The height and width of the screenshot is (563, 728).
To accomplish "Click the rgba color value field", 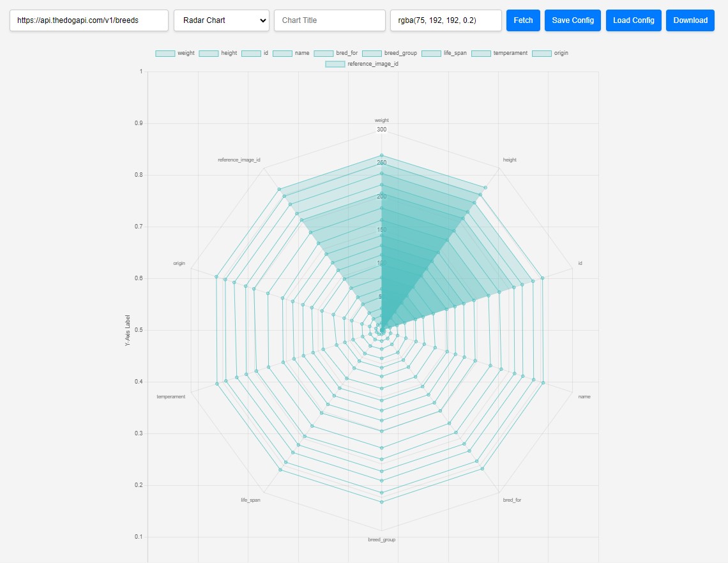I will [x=446, y=20].
